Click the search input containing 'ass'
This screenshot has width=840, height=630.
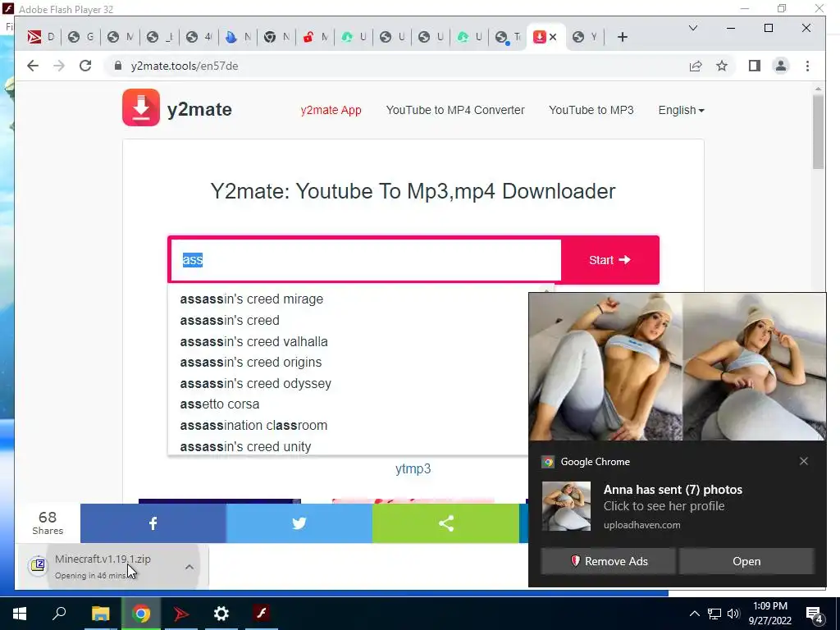(365, 260)
